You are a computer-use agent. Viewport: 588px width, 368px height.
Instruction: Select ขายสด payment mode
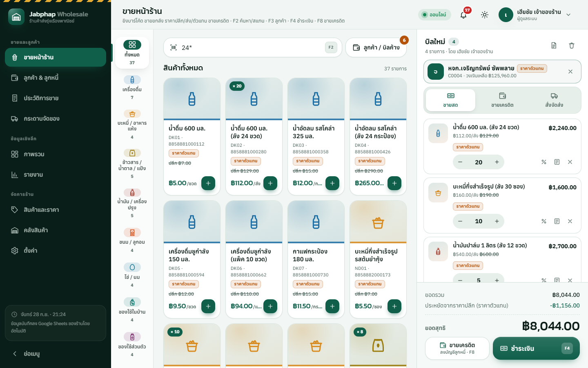pos(450,100)
